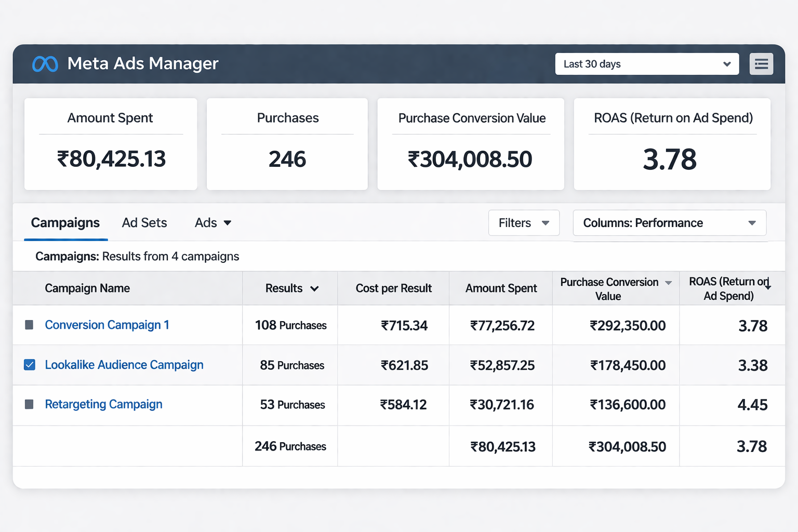
Task: Open the Lookalike Audience Campaign link
Action: (124, 365)
